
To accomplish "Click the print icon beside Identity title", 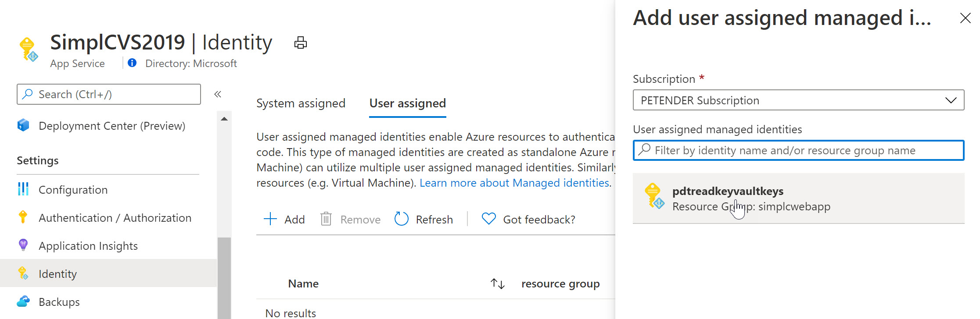I will pos(300,43).
